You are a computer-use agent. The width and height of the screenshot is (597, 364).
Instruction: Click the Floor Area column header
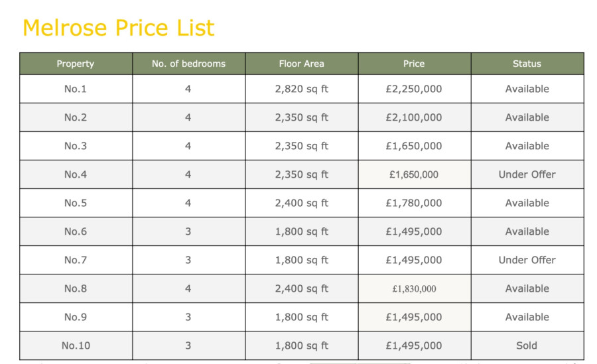(302, 64)
